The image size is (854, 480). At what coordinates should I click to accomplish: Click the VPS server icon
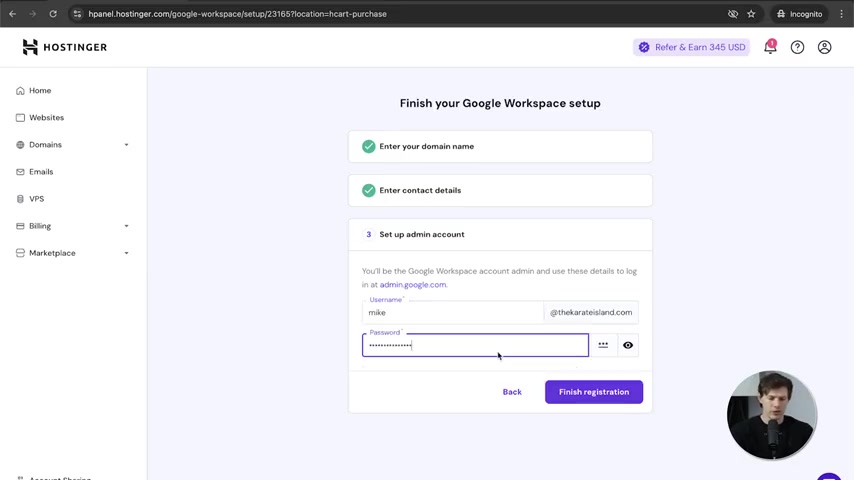pos(20,199)
